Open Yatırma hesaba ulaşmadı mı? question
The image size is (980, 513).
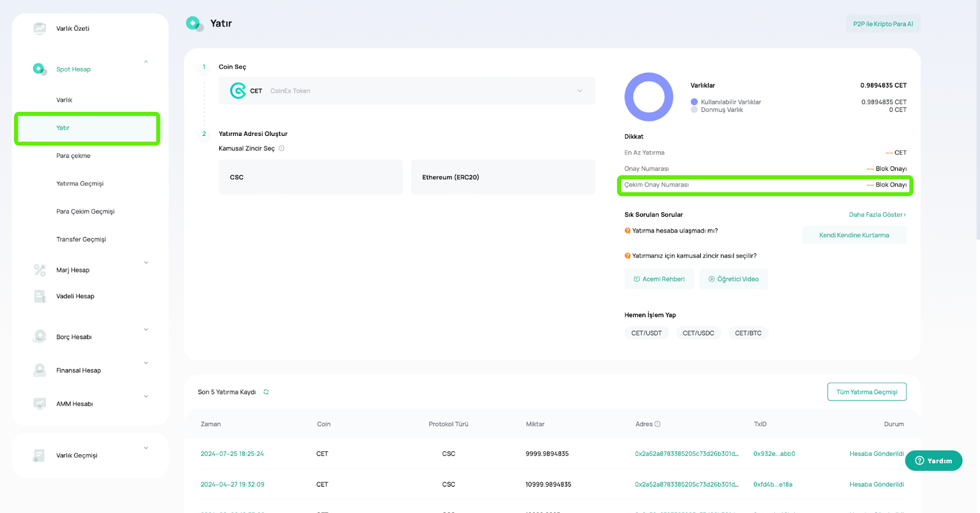pyautogui.click(x=675, y=231)
